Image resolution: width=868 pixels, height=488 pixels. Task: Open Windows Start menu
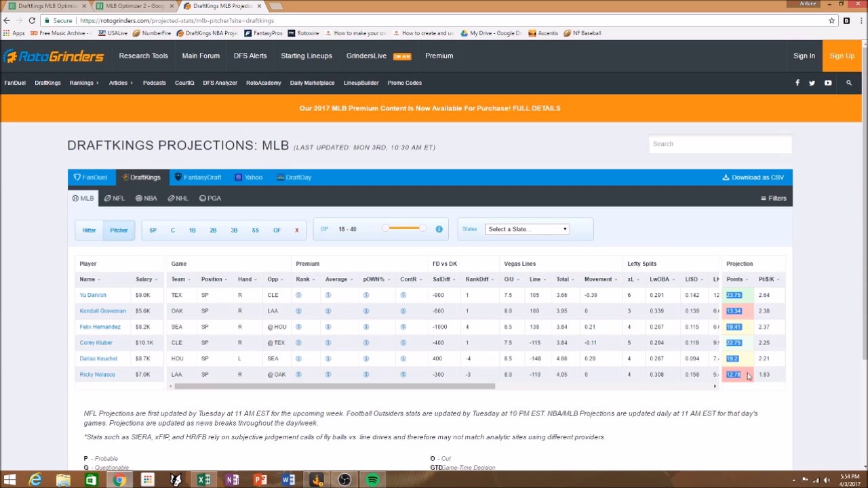coord(9,480)
